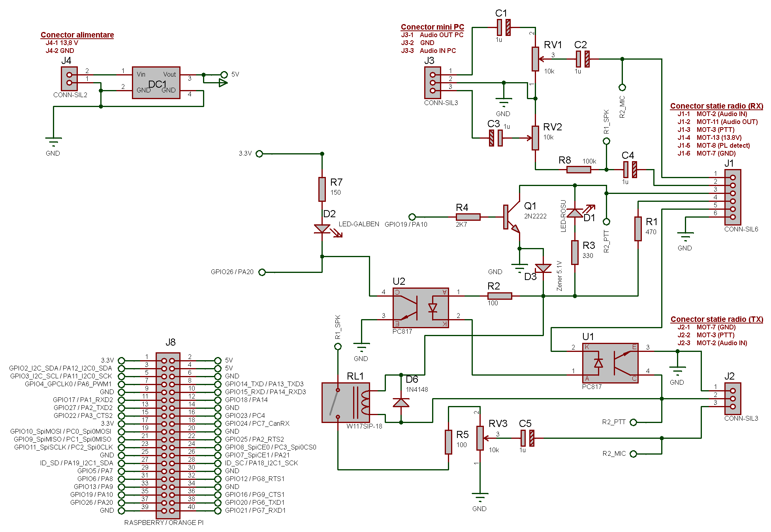Click the D6 1N4148 diode
This screenshot has height=532, width=771.
pyautogui.click(x=401, y=402)
